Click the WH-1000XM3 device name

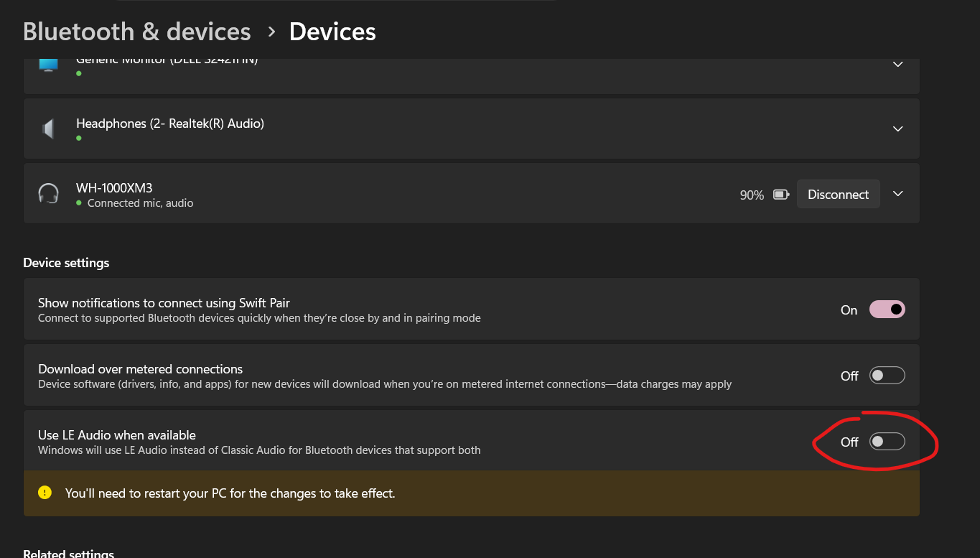point(114,188)
